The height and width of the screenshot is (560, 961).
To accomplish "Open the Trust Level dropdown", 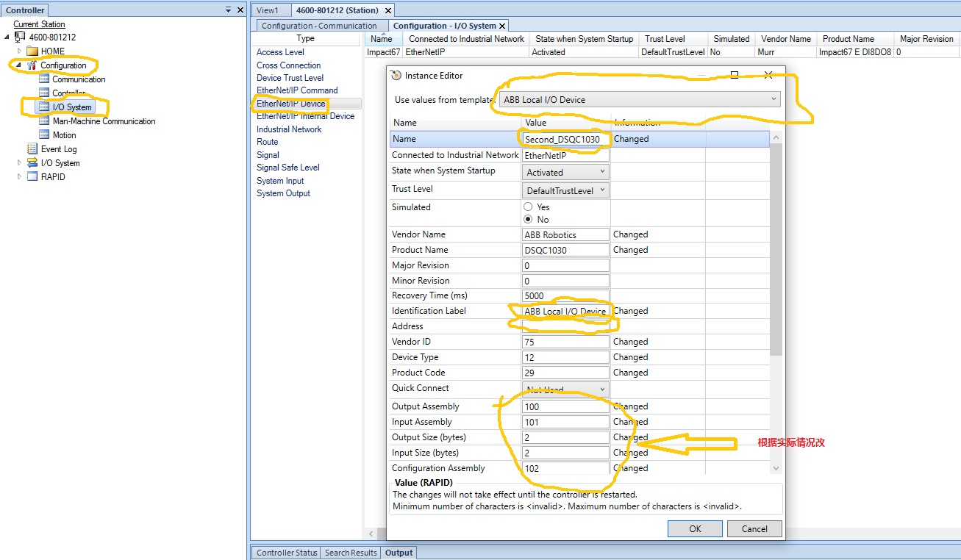I will coord(565,190).
